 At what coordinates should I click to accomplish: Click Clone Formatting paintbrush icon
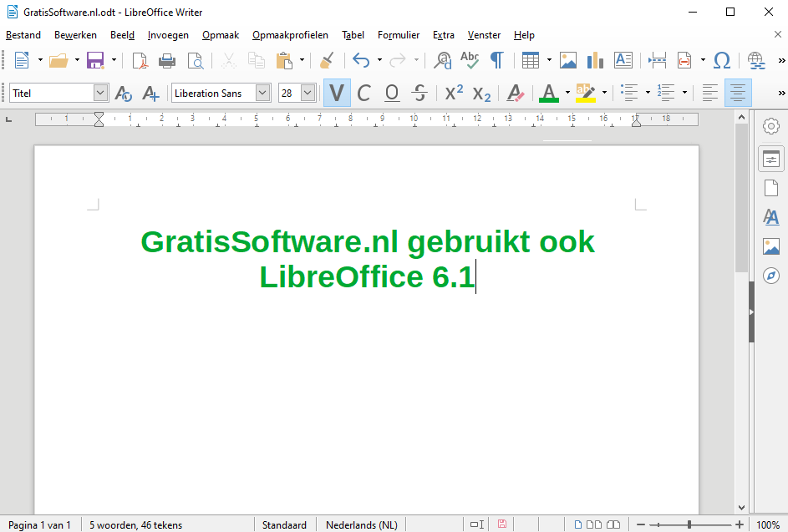tap(327, 60)
